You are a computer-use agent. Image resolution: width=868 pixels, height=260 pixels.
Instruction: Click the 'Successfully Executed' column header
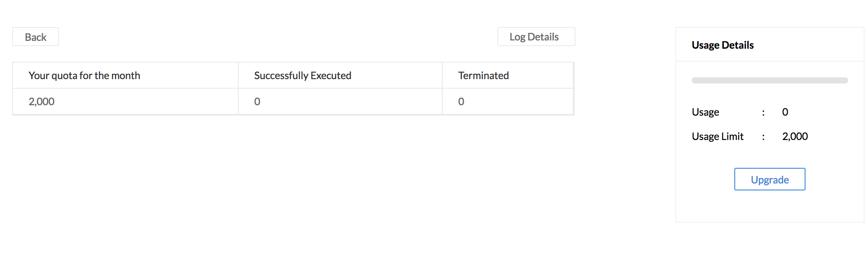coord(302,75)
